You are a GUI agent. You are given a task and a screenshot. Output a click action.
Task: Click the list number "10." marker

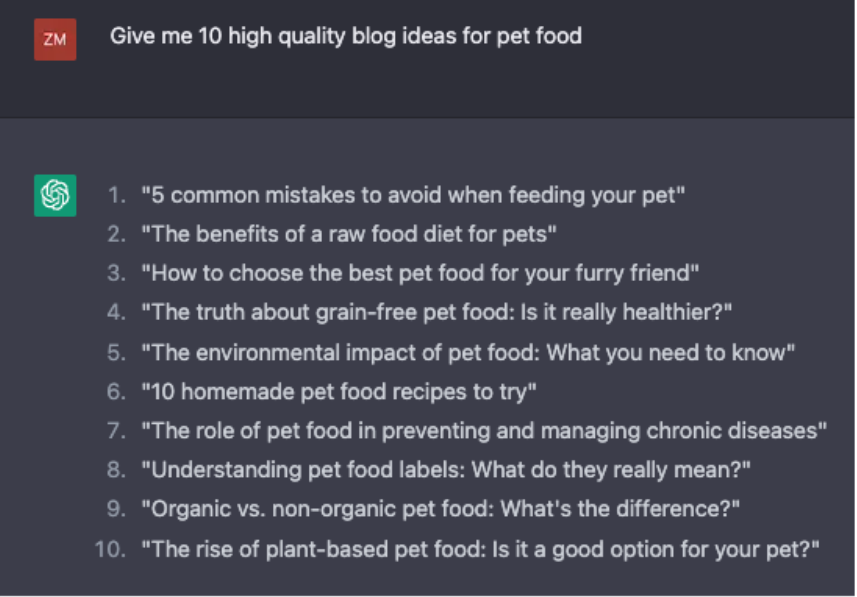111,548
